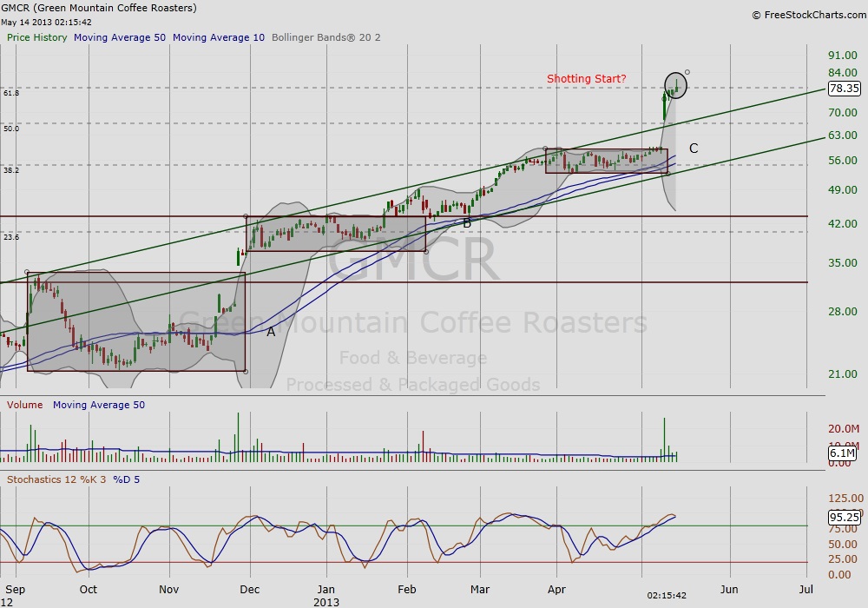Click the 23.6 Fibonacci level label
The image size is (868, 608).
11,237
